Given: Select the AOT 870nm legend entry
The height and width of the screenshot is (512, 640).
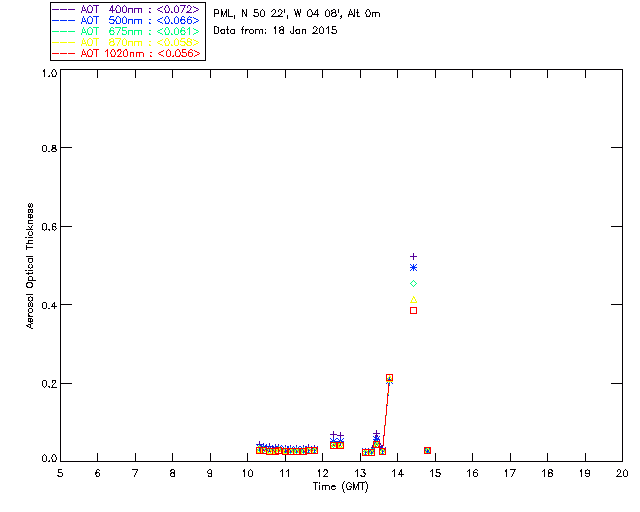Looking at the screenshot, I should (126, 42).
